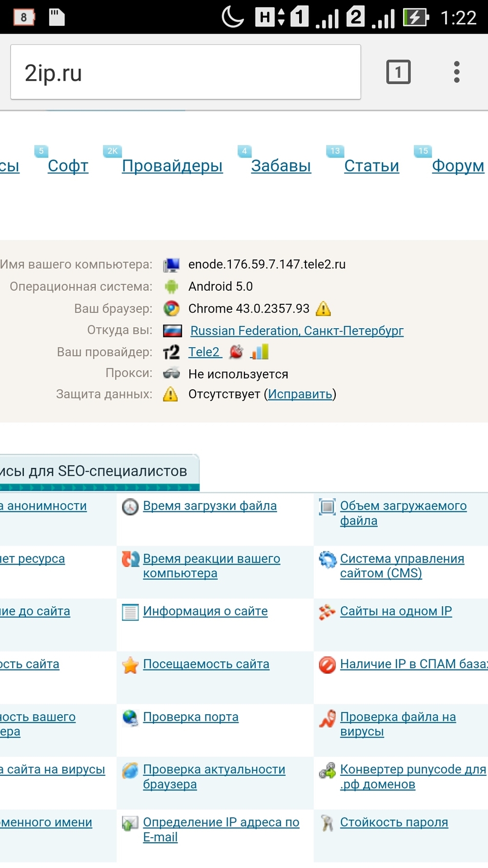Click the star icon for Посещаемость сайта
The width and height of the screenshot is (488, 868).
(130, 665)
